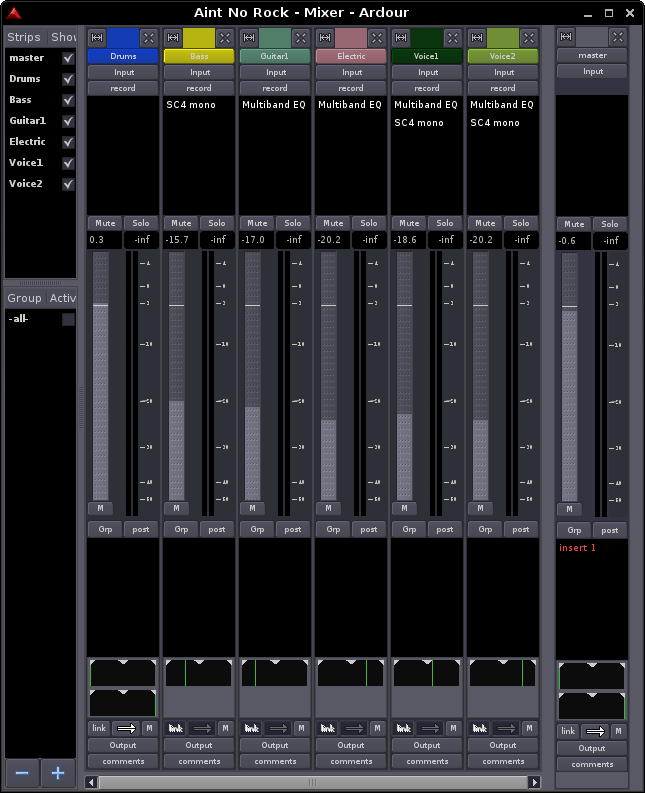Open the Grp group selector on Guitar1 strip
This screenshot has width=645, height=793.
(257, 529)
